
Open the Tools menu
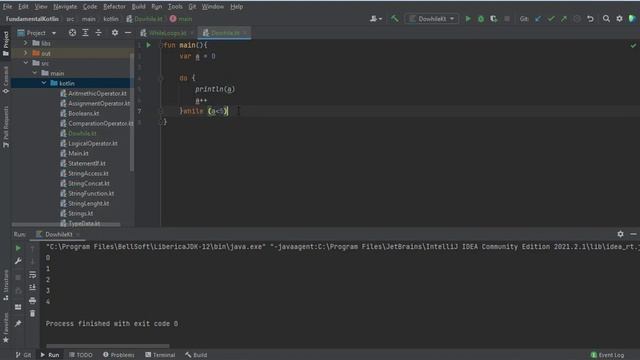pos(175,7)
